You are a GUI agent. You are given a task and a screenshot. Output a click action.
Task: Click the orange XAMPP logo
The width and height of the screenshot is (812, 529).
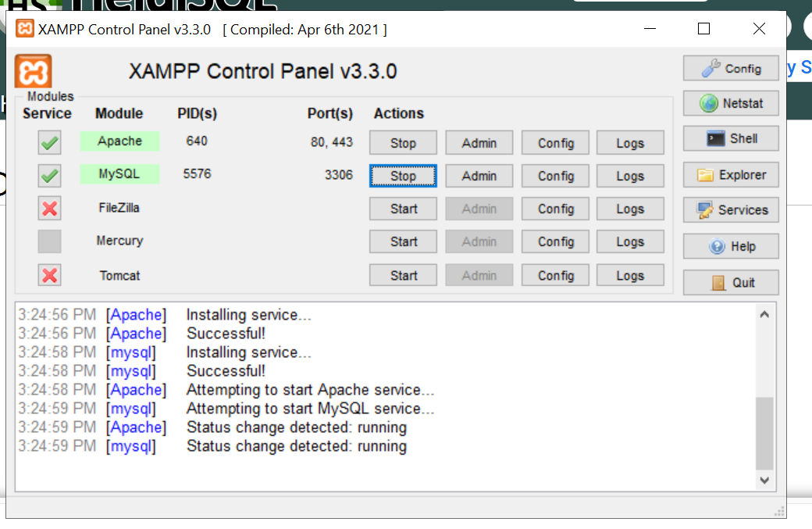pos(33,71)
